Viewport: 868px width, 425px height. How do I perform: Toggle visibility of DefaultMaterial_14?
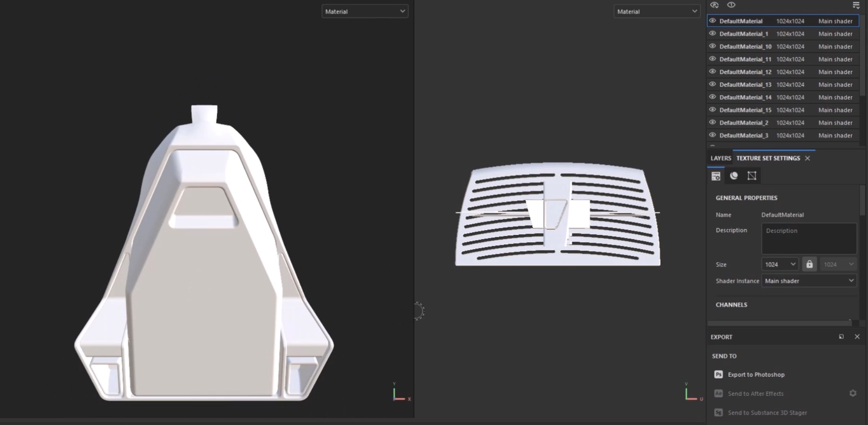click(x=713, y=97)
